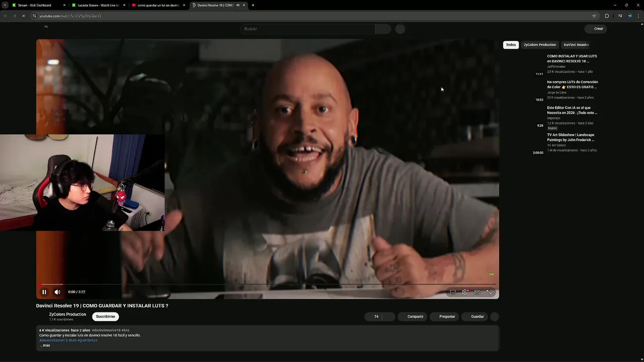Seek on the red video progress bar
Image resolution: width=644 pixels, height=362 pixels.
coord(267,285)
